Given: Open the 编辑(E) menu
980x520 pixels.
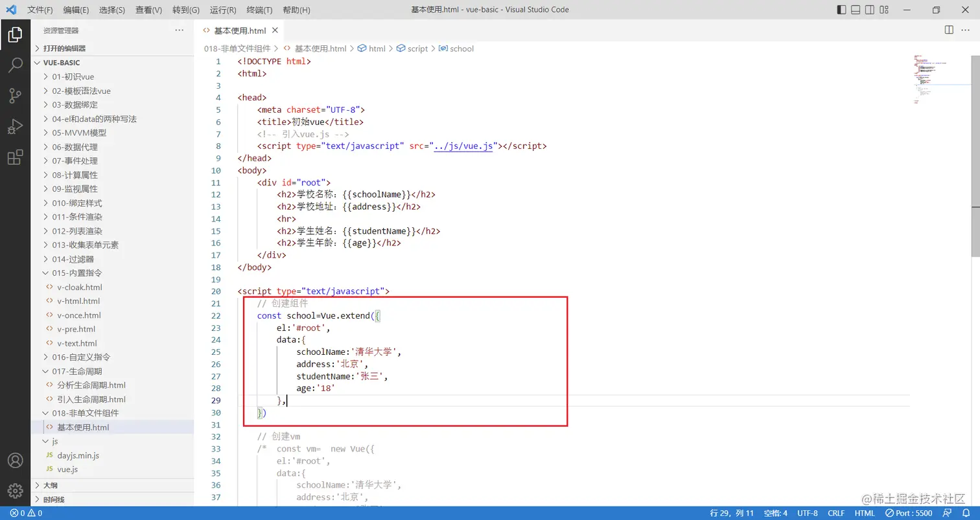Looking at the screenshot, I should pos(76,10).
